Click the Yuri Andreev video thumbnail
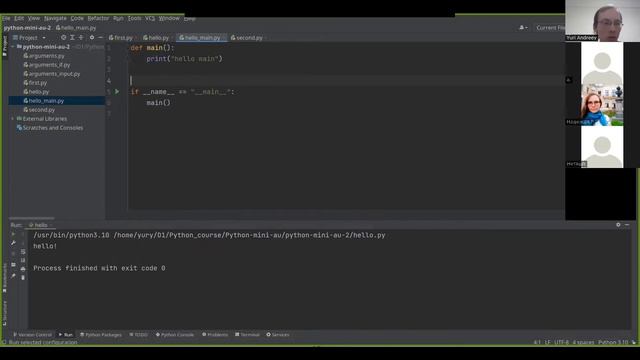 pos(602,20)
